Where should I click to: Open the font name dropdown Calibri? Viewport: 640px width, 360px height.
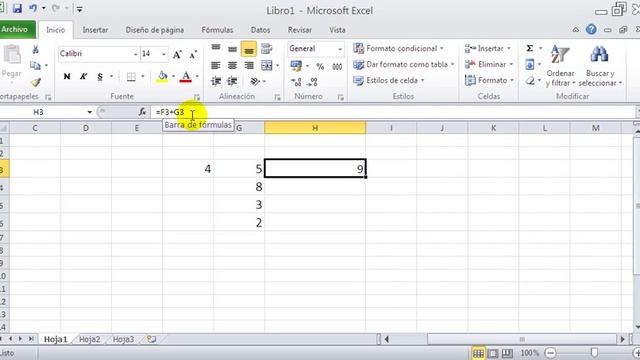coord(136,54)
